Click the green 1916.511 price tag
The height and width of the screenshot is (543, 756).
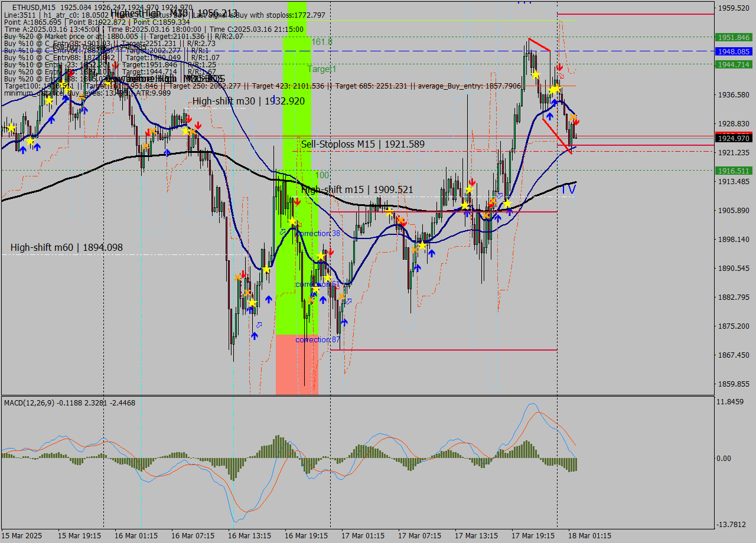click(x=734, y=171)
